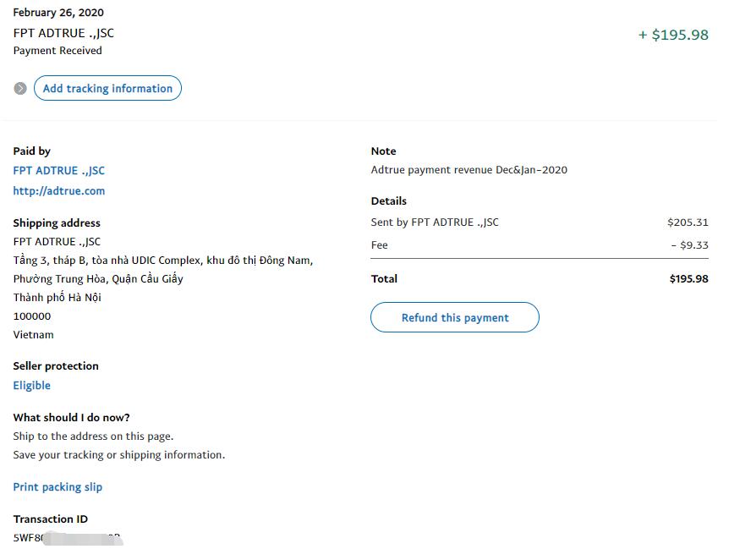Select the Vietnam country line
Viewport: 729px width, 560px height.
(x=34, y=335)
